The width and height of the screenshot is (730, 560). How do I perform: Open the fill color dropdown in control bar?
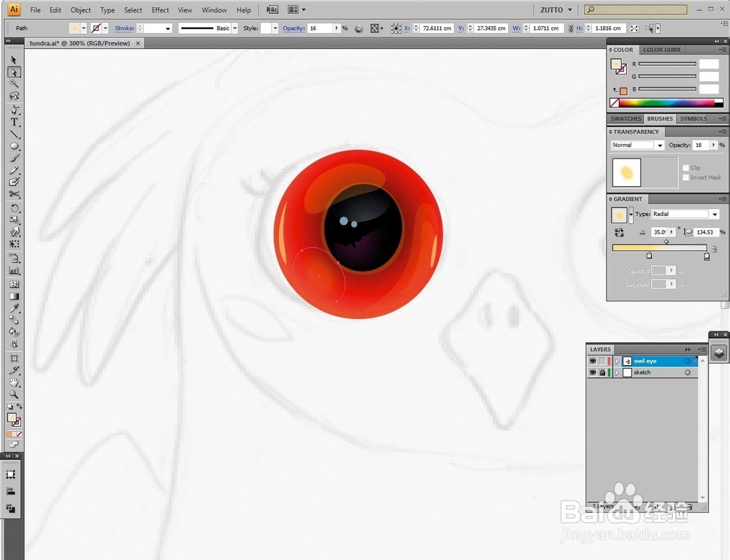[x=84, y=28]
